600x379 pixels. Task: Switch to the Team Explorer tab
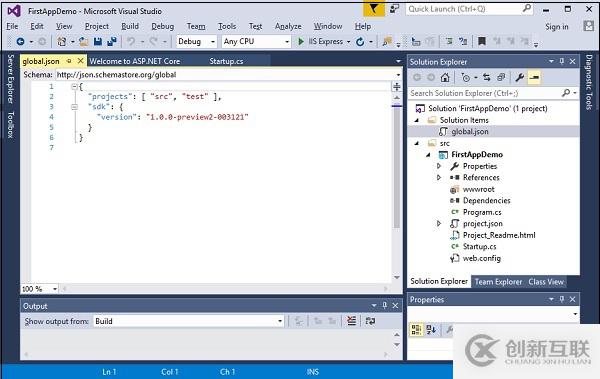point(498,282)
